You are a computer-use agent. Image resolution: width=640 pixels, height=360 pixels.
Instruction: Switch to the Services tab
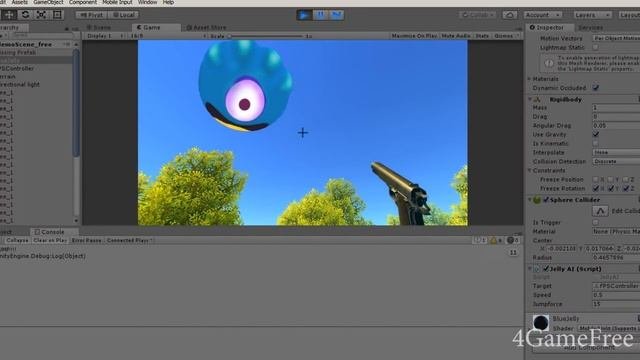coord(591,27)
